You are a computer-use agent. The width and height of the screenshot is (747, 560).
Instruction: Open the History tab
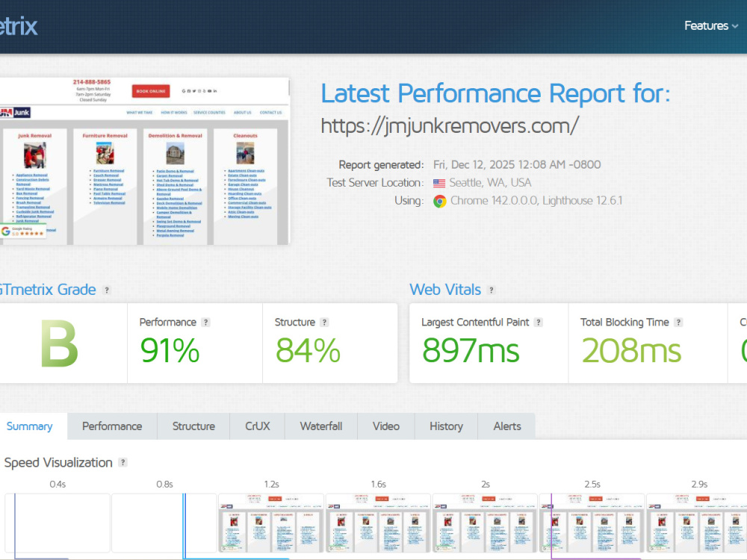446,426
